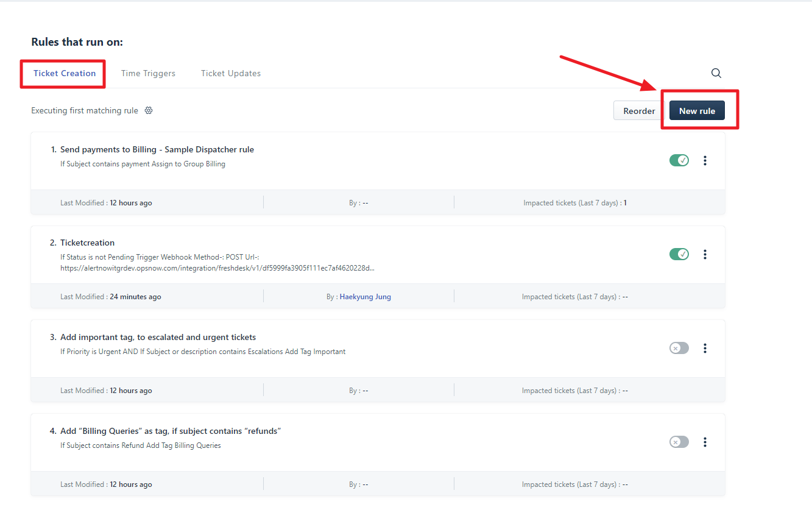Open three-dot menu for Billing Queries rule
This screenshot has height=532, width=812.
point(705,442)
